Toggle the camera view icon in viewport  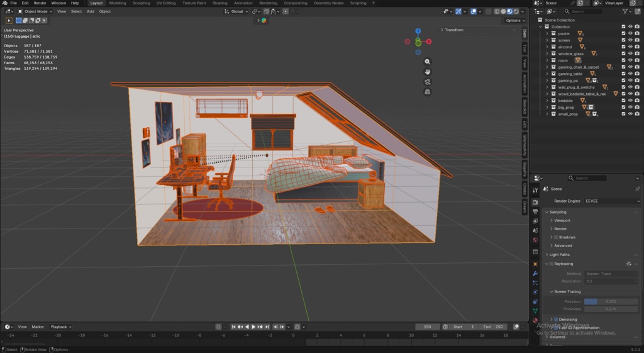tap(428, 82)
